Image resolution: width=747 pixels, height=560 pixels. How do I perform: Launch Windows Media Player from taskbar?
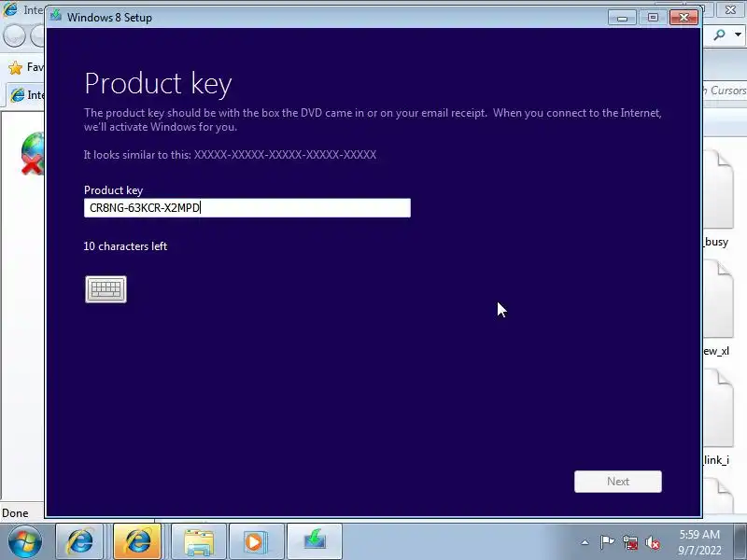click(x=256, y=542)
